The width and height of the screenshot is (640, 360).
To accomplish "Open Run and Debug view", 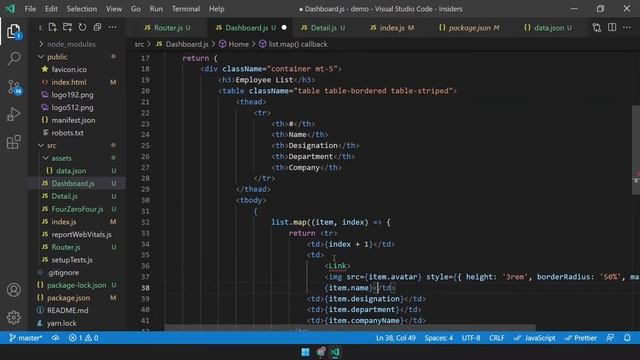I will pyautogui.click(x=13, y=114).
